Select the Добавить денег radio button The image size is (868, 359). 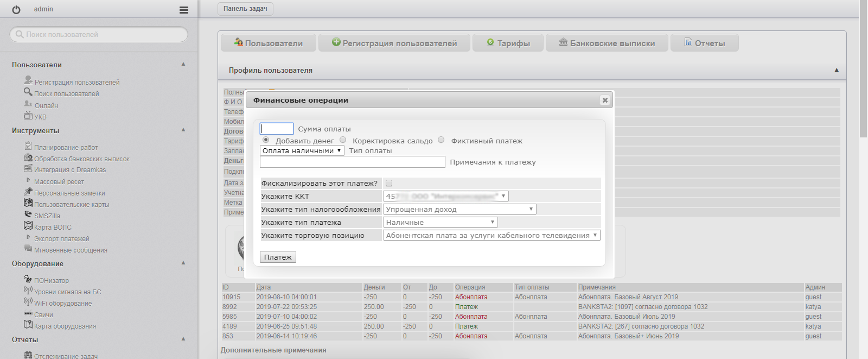pos(266,140)
